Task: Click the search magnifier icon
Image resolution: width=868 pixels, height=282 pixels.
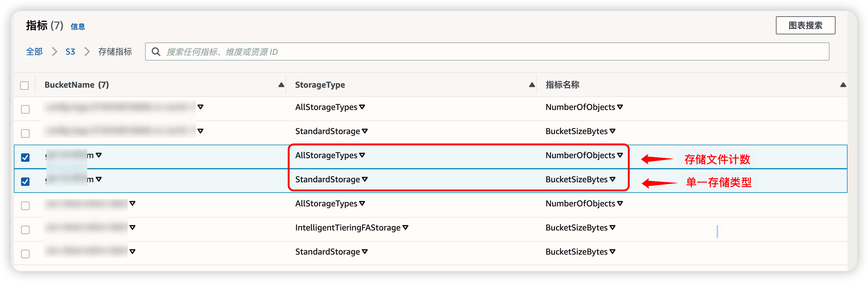Action: (x=156, y=52)
